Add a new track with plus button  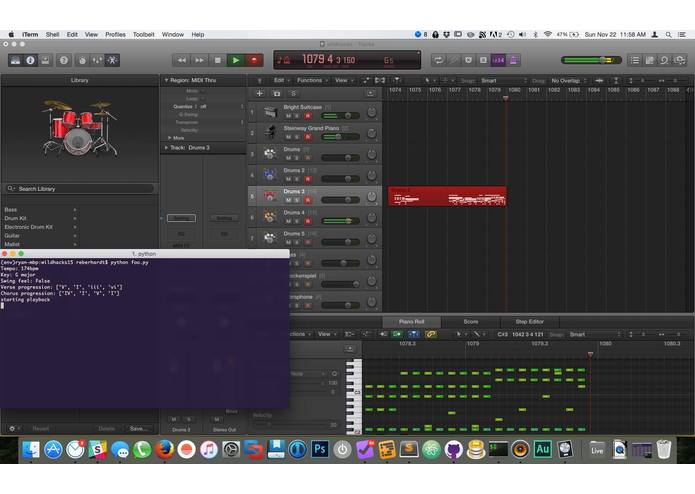pos(260,93)
